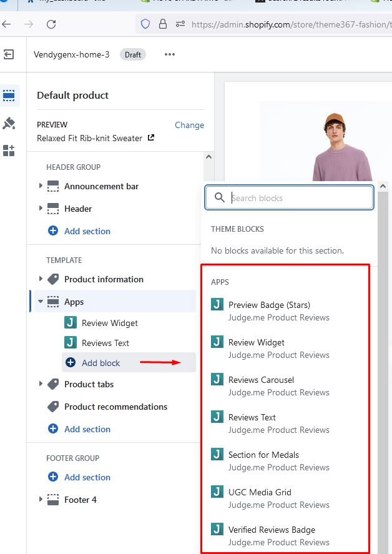Viewport: 392px width, 554px height.
Task: Open the App embeds sidebar icon
Action: click(x=9, y=151)
